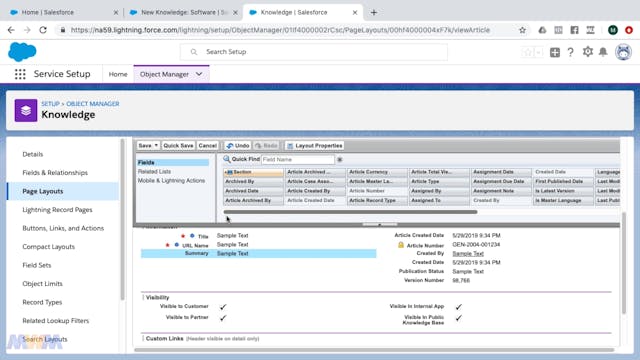640x360 pixels.
Task: Select Related Lists palette category
Action: pyautogui.click(x=154, y=171)
